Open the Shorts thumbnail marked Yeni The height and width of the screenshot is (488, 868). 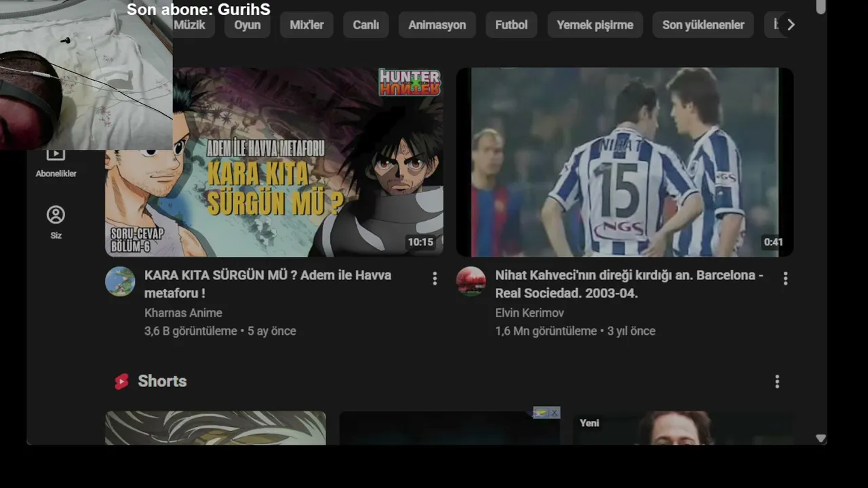click(x=683, y=428)
